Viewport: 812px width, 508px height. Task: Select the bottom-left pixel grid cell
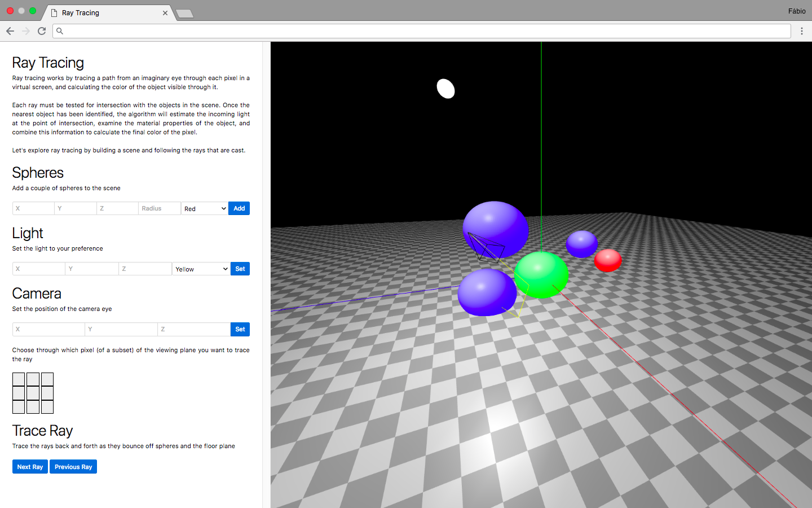[19, 407]
